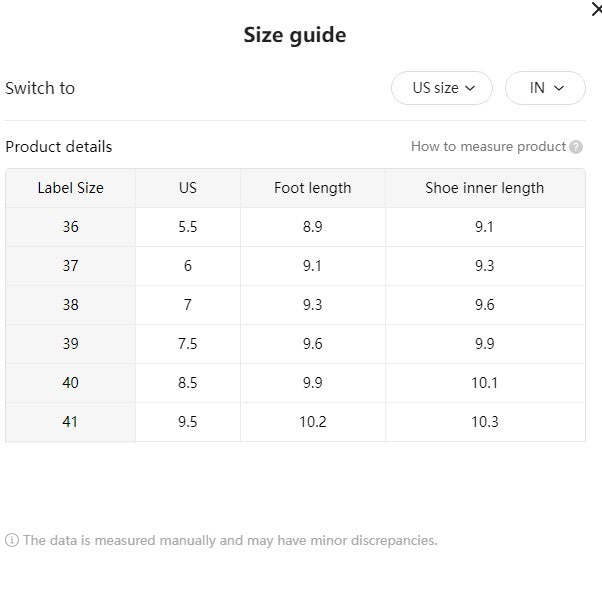This screenshot has height=600, width=602.
Task: Click US value 9.5 cell
Action: tap(188, 422)
